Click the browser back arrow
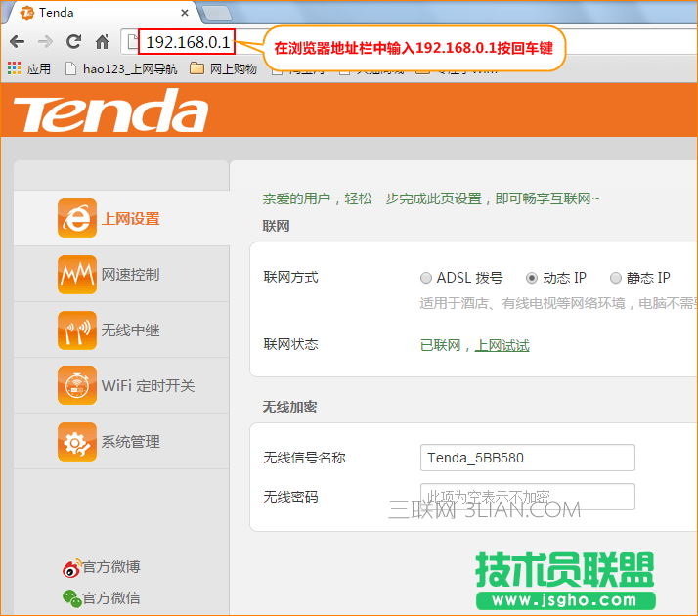698x616 pixels. [17, 42]
